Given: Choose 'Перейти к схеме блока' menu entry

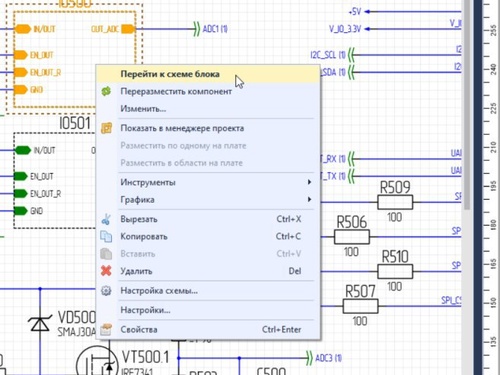Looking at the screenshot, I should click(x=208, y=74).
